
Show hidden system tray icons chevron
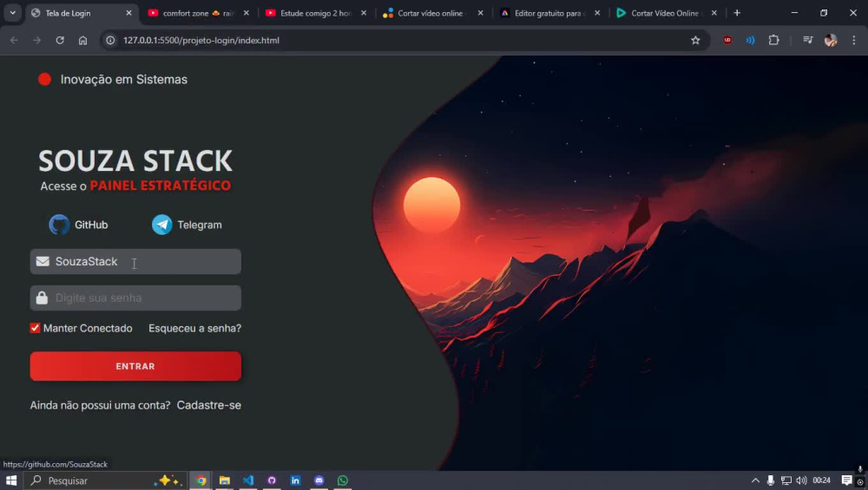click(x=755, y=480)
